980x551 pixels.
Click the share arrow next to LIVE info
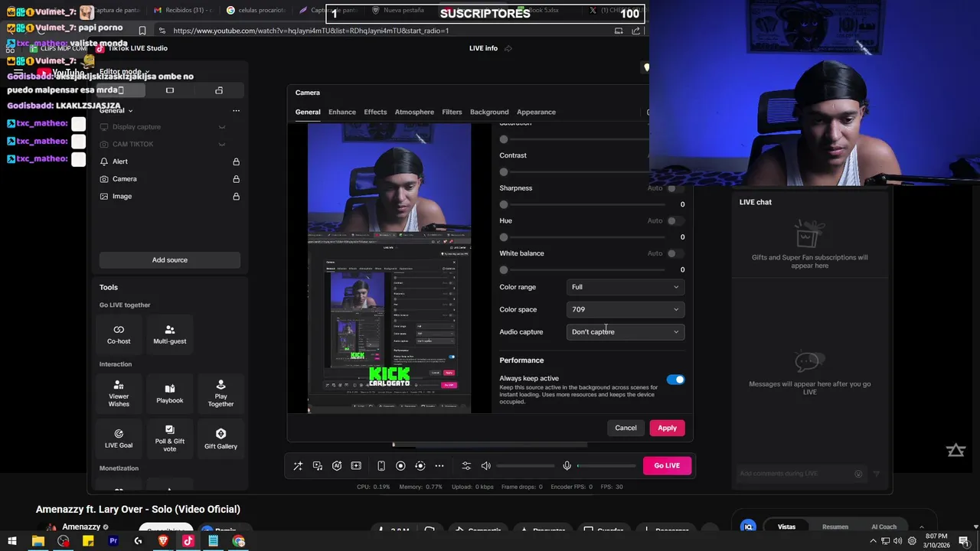point(508,48)
